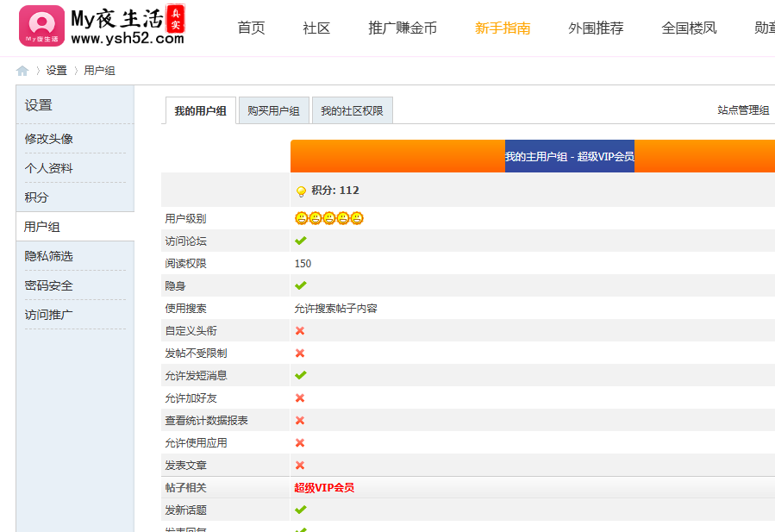Screen dimensions: 775x532
Task: Open 首页 in top navigation
Action: click(x=251, y=28)
